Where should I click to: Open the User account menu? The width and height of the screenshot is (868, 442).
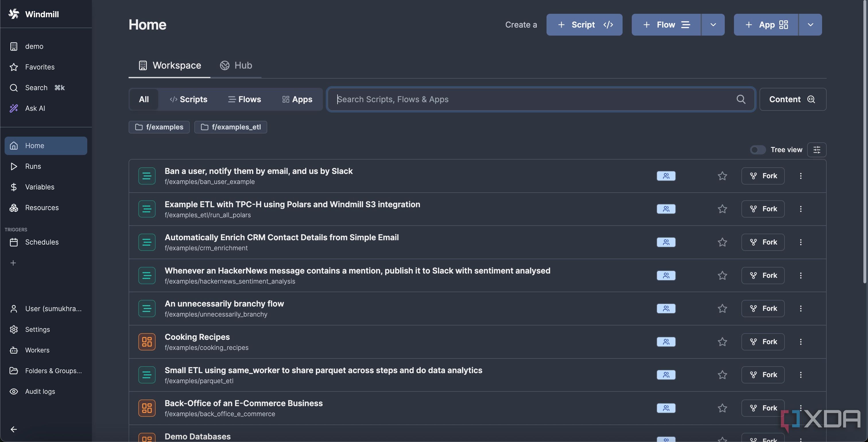coord(46,309)
